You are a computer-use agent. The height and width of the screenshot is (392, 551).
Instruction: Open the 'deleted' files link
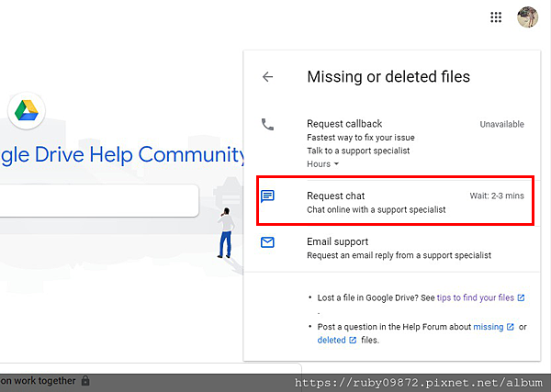point(332,340)
